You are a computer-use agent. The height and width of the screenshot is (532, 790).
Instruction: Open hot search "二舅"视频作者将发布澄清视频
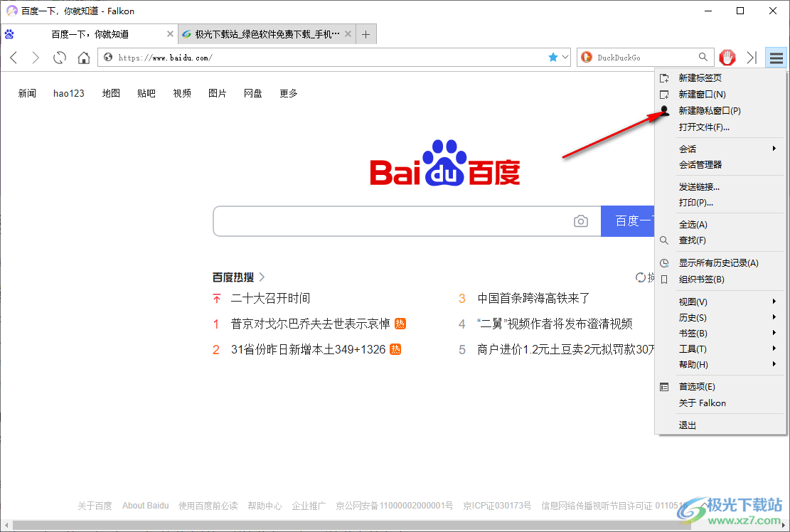(x=554, y=324)
